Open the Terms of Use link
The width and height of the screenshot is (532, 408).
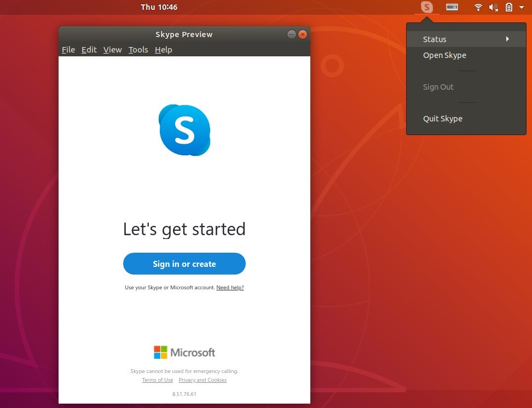(x=158, y=380)
